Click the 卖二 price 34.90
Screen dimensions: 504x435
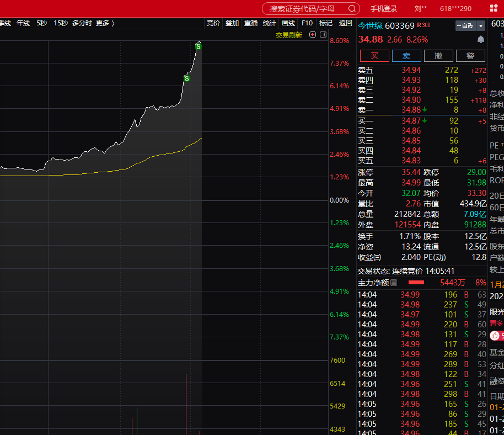[x=411, y=100]
